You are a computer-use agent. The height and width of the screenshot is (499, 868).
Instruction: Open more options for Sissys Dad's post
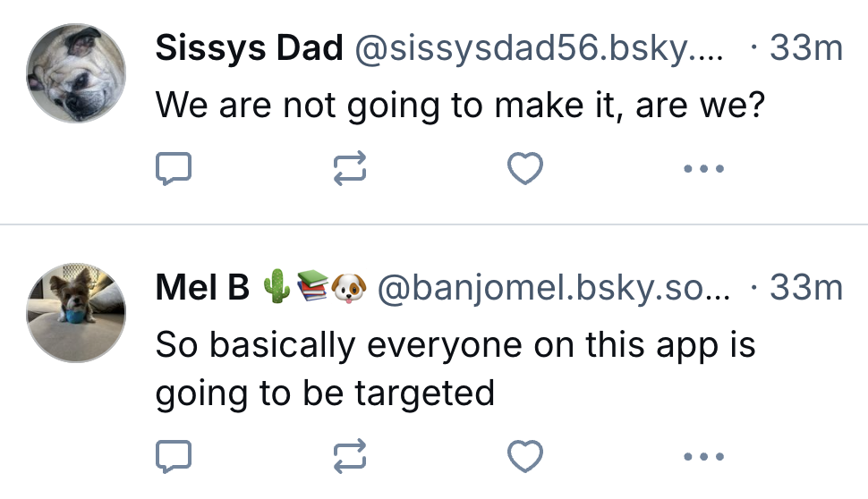(x=702, y=168)
